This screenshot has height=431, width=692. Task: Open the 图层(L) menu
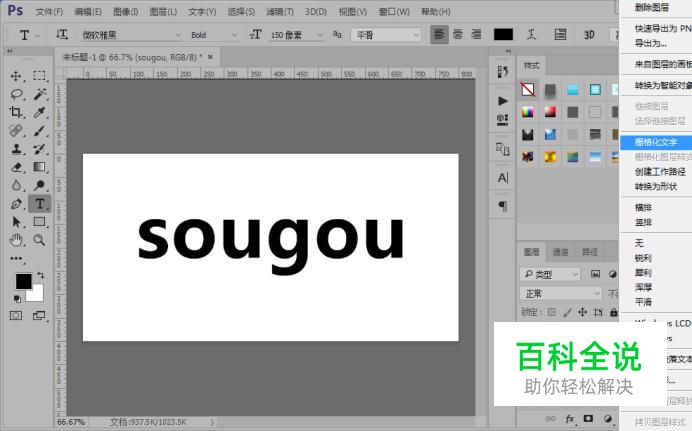coord(163,12)
